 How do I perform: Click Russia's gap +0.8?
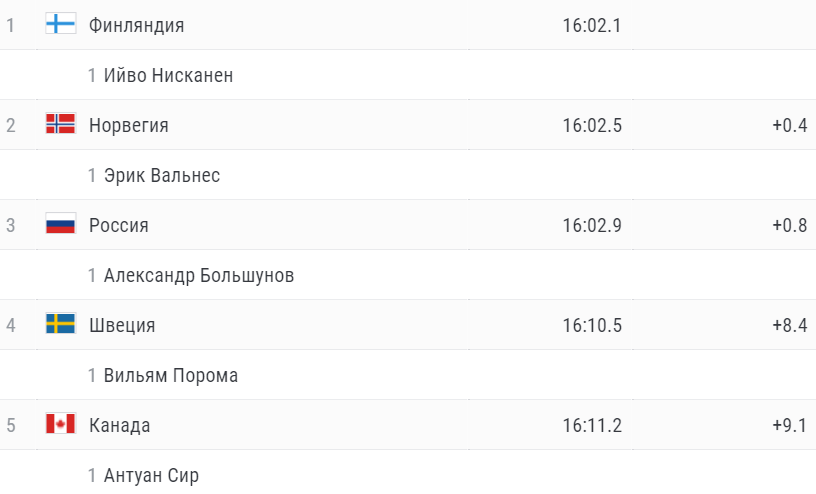pyautogui.click(x=789, y=225)
